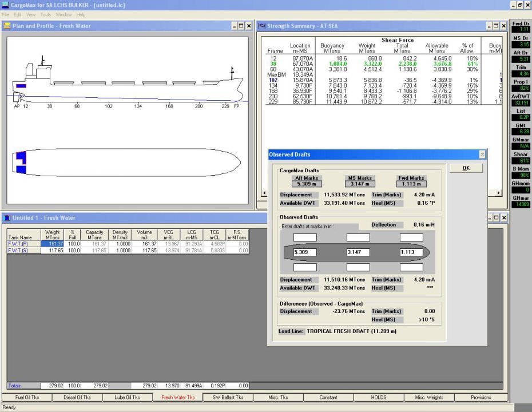
Task: Click the observed midship draft field 3.147
Action: point(358,252)
